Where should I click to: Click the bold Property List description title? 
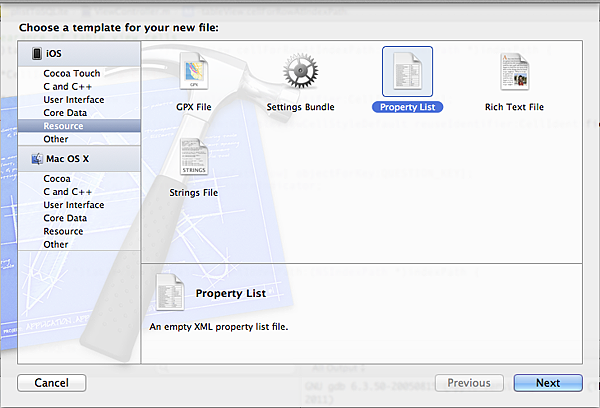click(x=231, y=294)
